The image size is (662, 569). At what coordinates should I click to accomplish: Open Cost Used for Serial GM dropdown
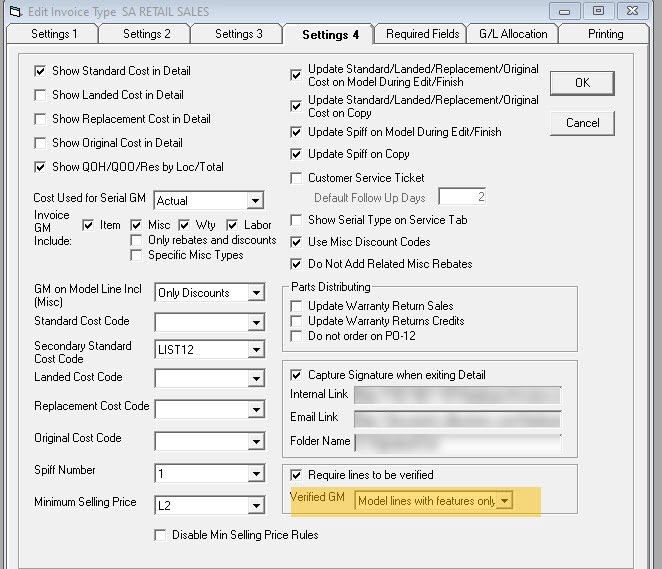pyautogui.click(x=255, y=201)
